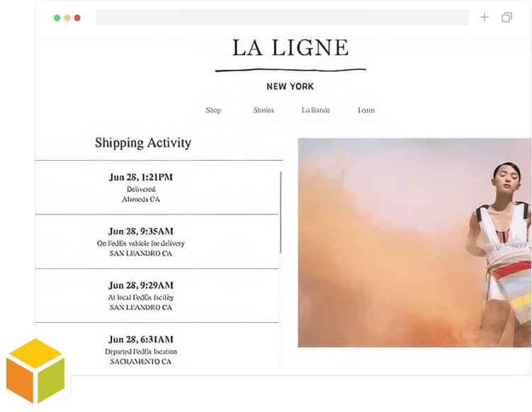Open the Studios menu item

click(264, 110)
